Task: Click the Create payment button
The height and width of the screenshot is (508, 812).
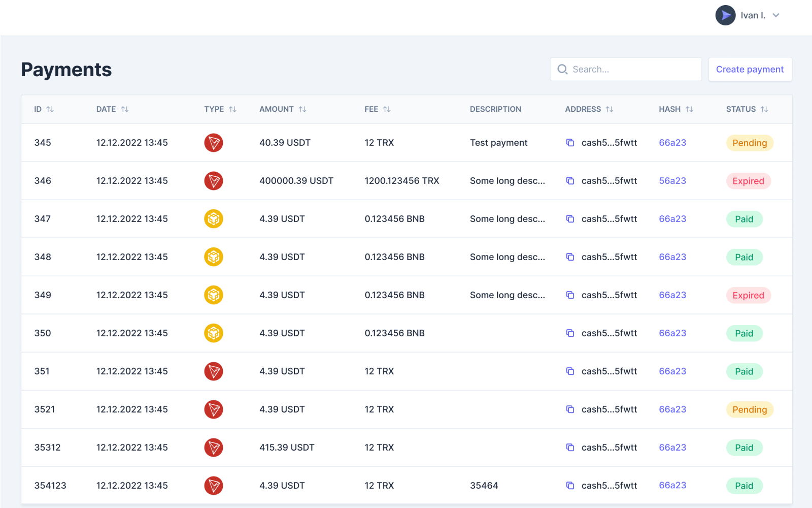Action: point(750,69)
